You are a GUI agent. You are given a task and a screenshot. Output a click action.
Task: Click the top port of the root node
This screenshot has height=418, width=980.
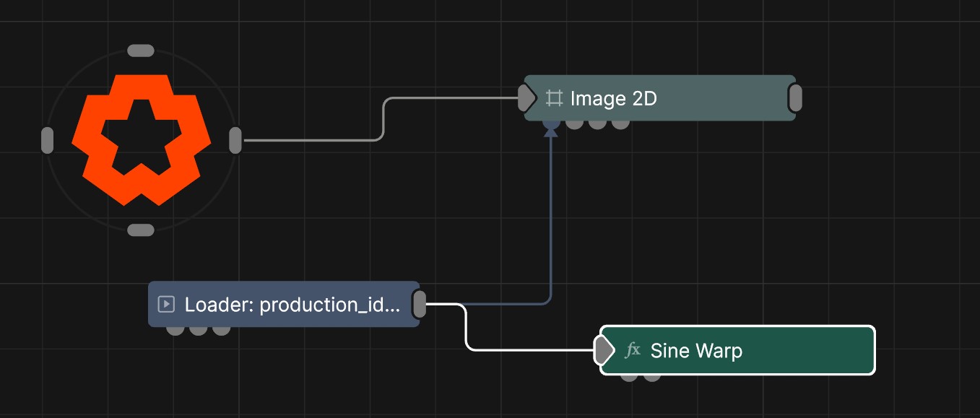point(141,51)
